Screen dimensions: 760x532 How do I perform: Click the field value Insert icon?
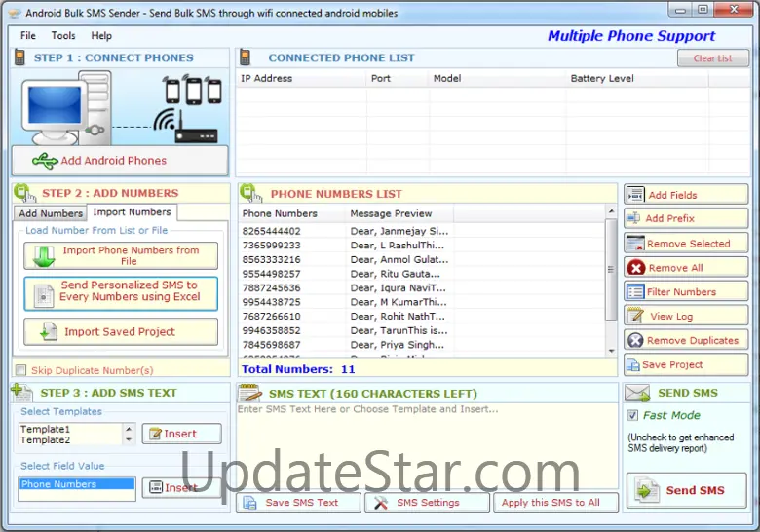[x=156, y=487]
